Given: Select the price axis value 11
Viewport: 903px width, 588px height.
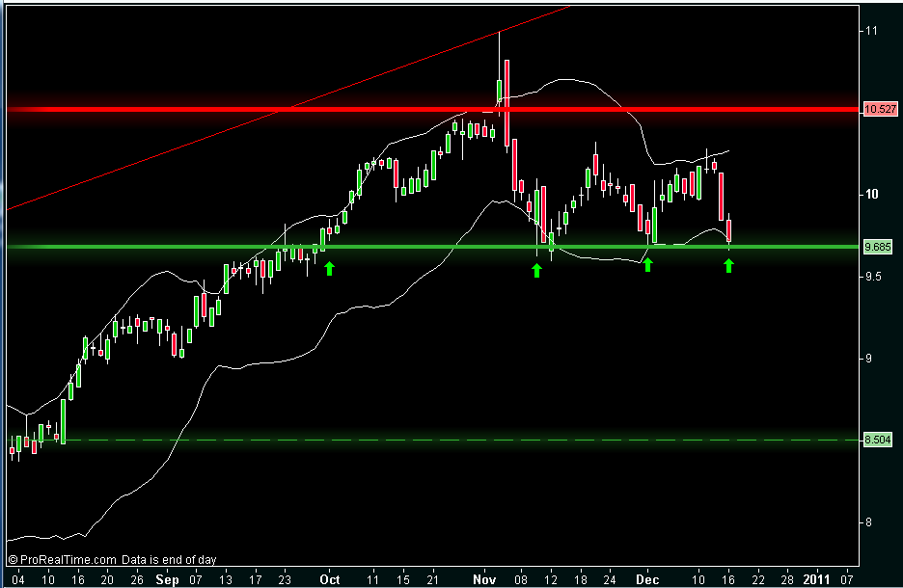Looking at the screenshot, I should pyautogui.click(x=871, y=31).
